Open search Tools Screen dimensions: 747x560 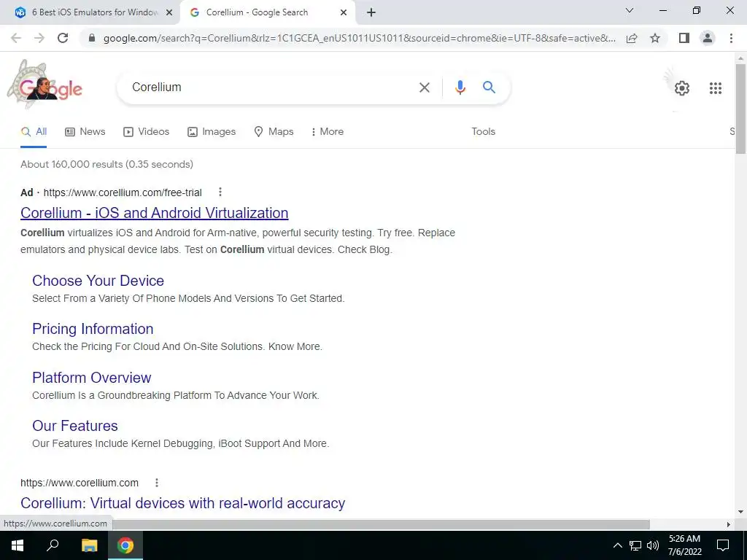(483, 132)
